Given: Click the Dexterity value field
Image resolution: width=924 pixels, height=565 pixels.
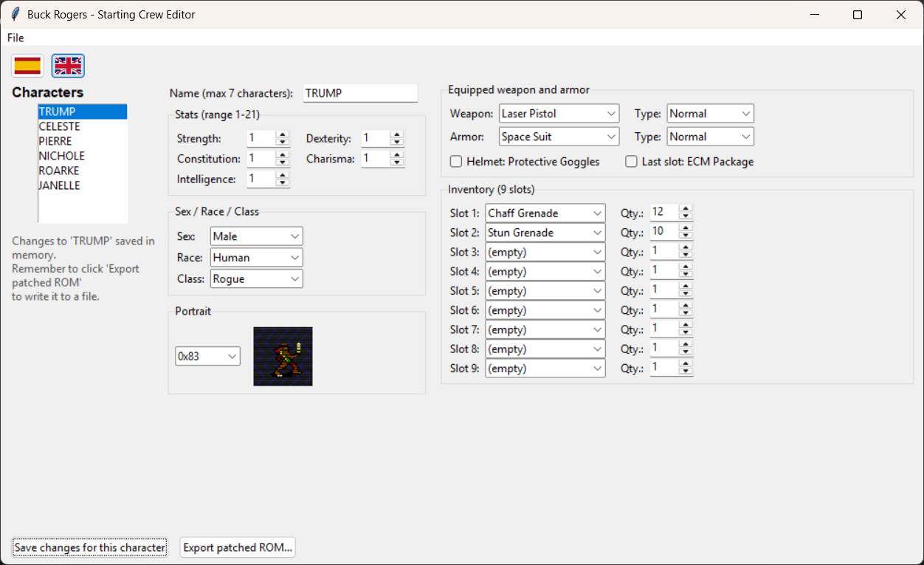Looking at the screenshot, I should click(376, 138).
